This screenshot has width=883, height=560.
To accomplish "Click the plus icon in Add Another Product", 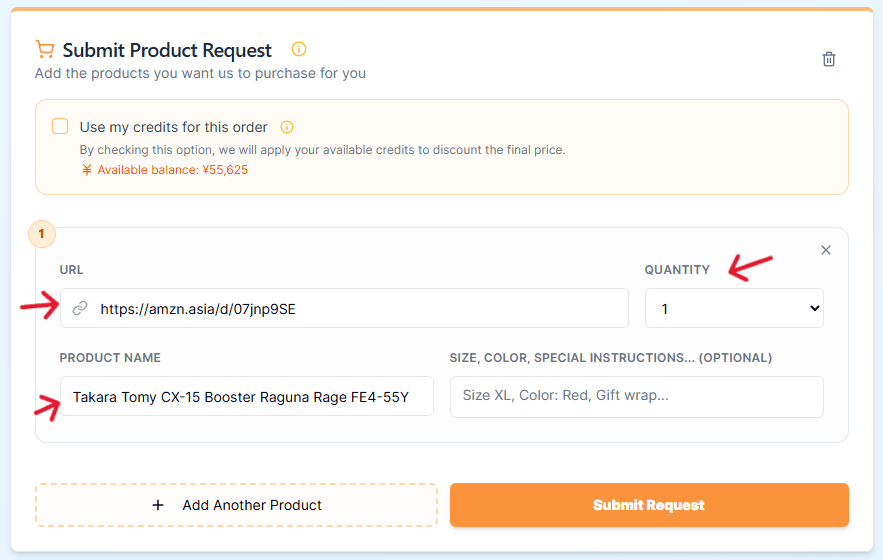I will coord(158,505).
